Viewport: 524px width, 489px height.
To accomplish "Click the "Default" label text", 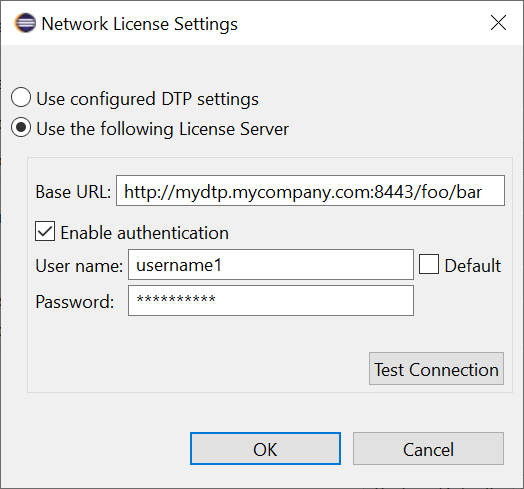I will [x=473, y=266].
